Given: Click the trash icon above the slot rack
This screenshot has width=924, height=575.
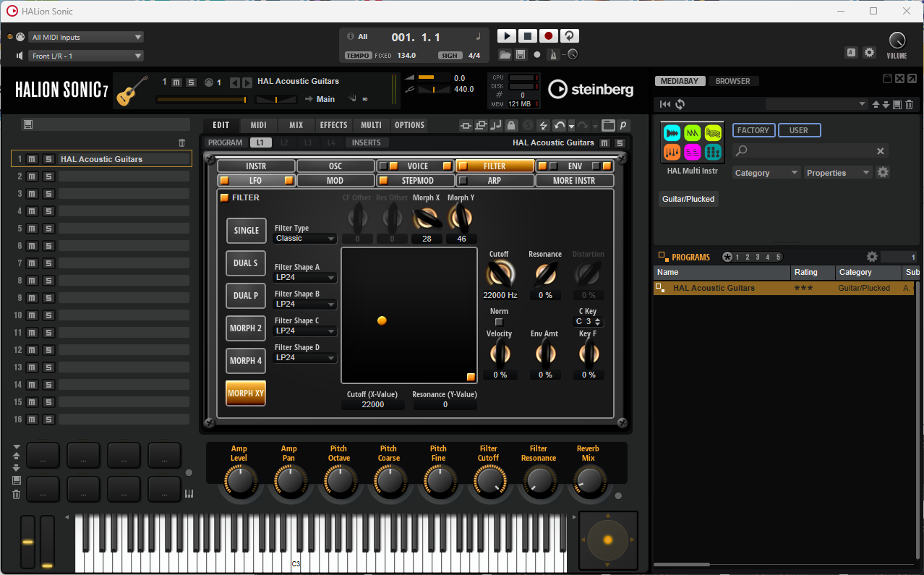Looking at the screenshot, I should point(182,143).
